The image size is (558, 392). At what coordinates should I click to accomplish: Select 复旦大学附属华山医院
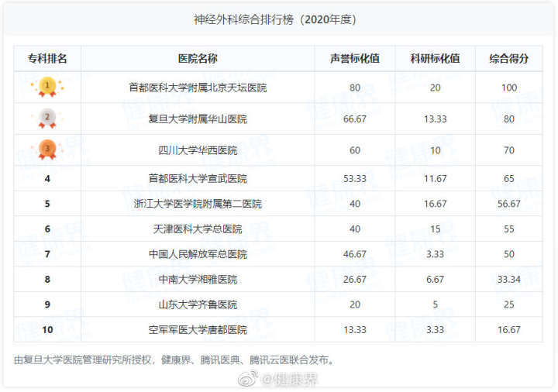[198, 119]
